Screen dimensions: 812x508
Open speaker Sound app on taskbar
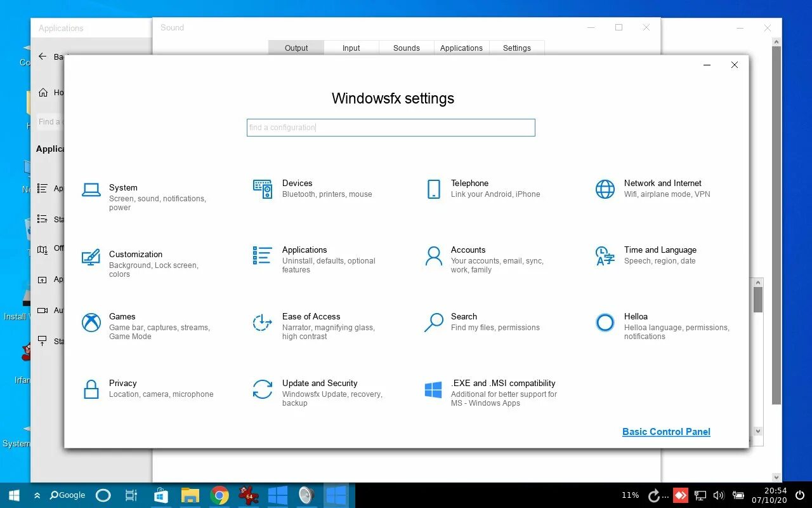307,495
